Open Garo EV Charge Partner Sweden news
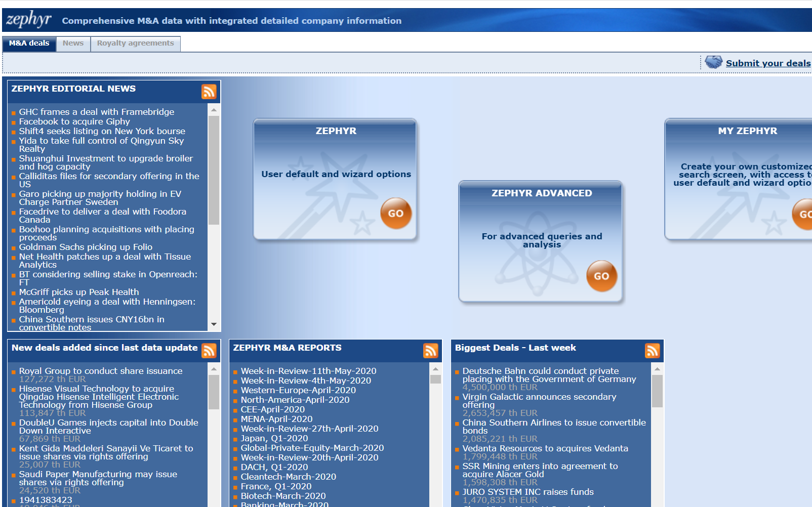Screen dimensions: 812x507 100,198
